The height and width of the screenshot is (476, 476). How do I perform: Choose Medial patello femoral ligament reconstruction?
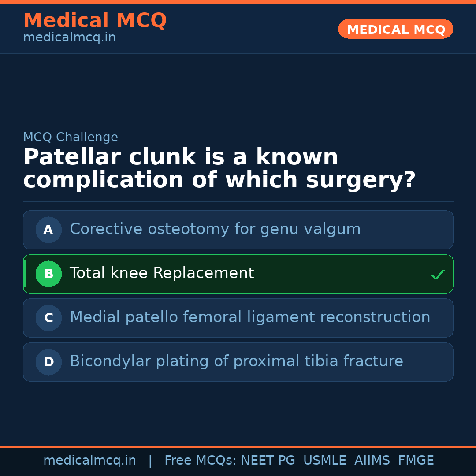(x=250, y=317)
